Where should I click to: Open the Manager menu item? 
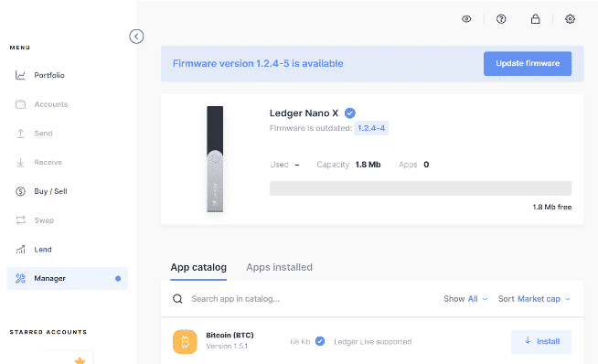67,279
